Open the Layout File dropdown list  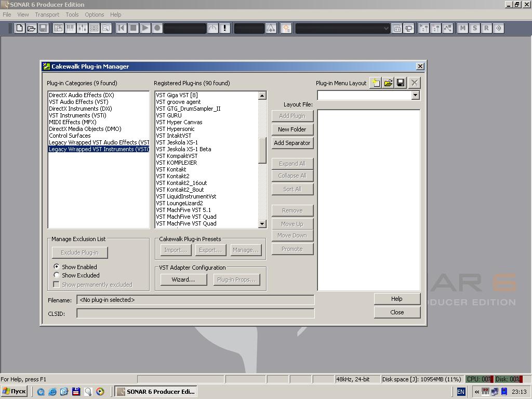[415, 96]
